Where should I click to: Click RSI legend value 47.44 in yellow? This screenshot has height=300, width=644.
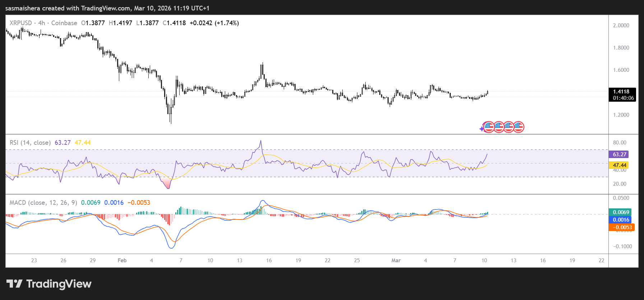[83, 143]
